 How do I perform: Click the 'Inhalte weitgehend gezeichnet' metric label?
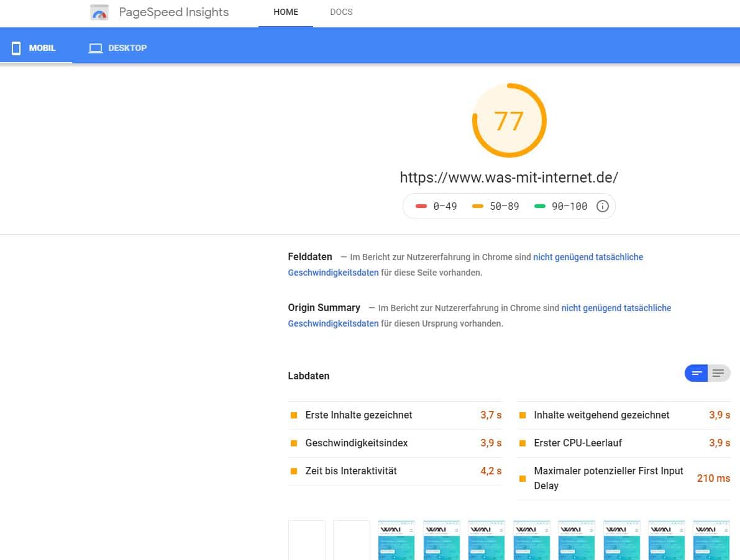pyautogui.click(x=601, y=415)
